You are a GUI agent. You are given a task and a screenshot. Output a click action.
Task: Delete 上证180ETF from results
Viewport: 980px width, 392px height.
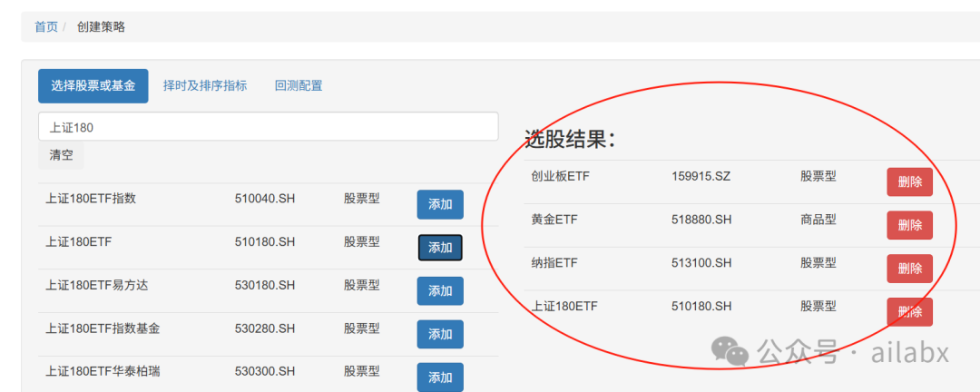click(909, 311)
